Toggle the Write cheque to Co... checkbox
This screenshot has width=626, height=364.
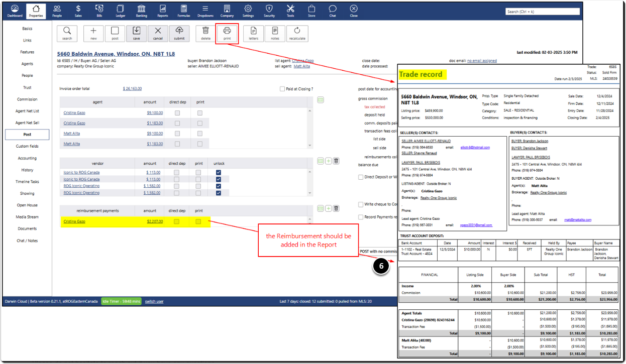[x=361, y=204]
